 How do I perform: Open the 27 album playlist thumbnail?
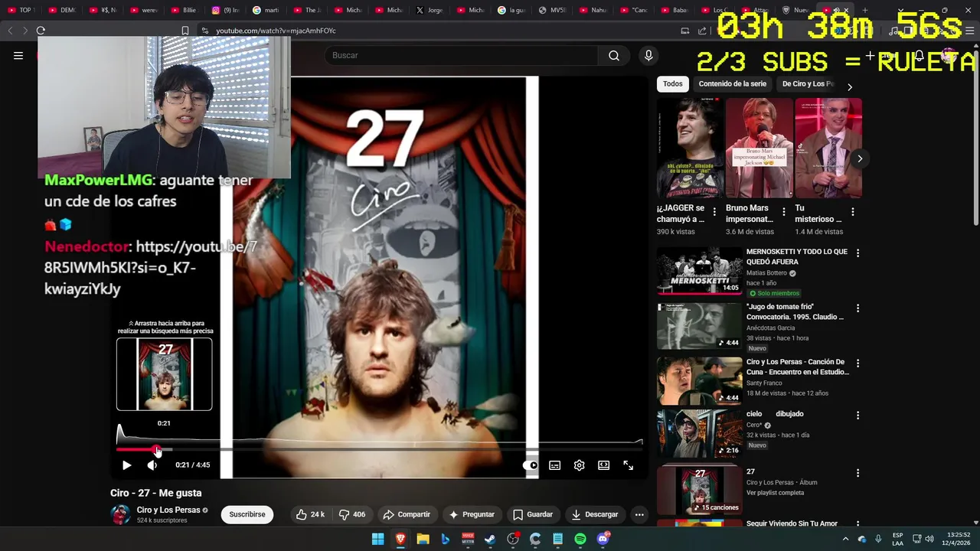[700, 490]
